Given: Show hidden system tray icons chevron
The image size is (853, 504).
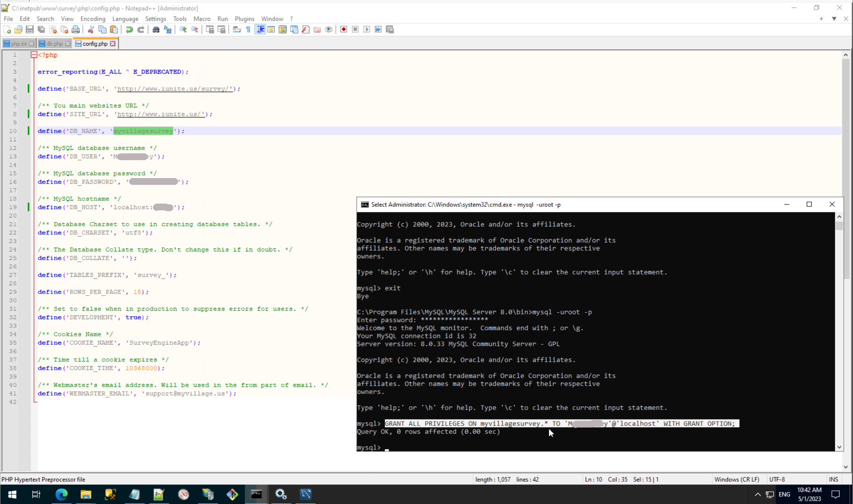Looking at the screenshot, I should pos(757,494).
